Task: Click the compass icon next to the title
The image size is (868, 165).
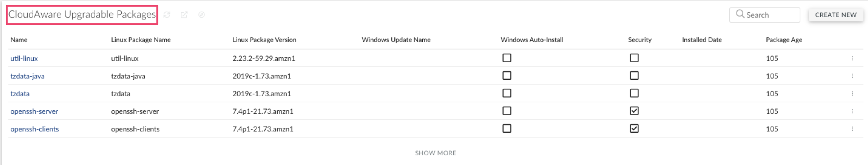Action: 202,15
